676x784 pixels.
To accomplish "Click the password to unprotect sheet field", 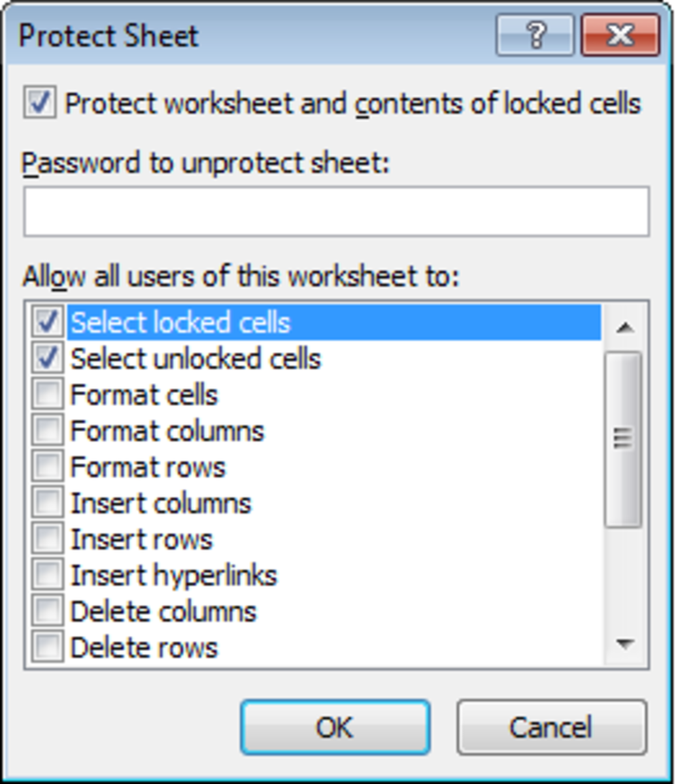I will click(335, 210).
